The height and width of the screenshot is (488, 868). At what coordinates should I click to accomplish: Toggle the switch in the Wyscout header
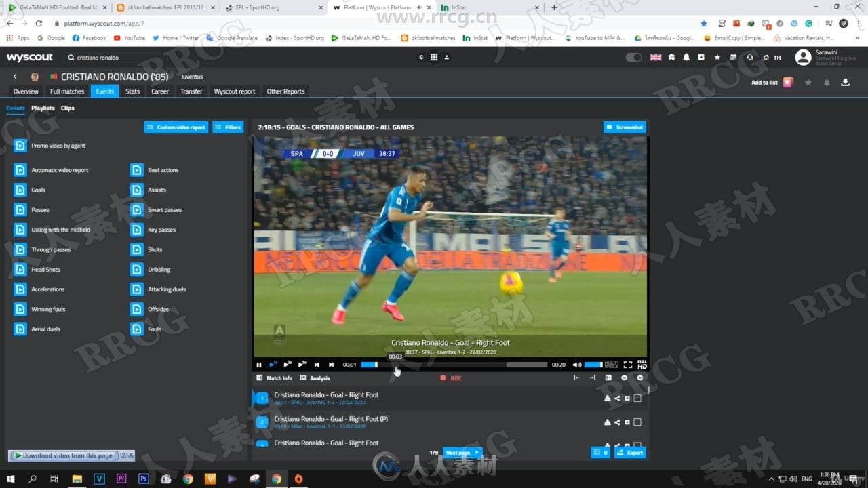pyautogui.click(x=633, y=58)
